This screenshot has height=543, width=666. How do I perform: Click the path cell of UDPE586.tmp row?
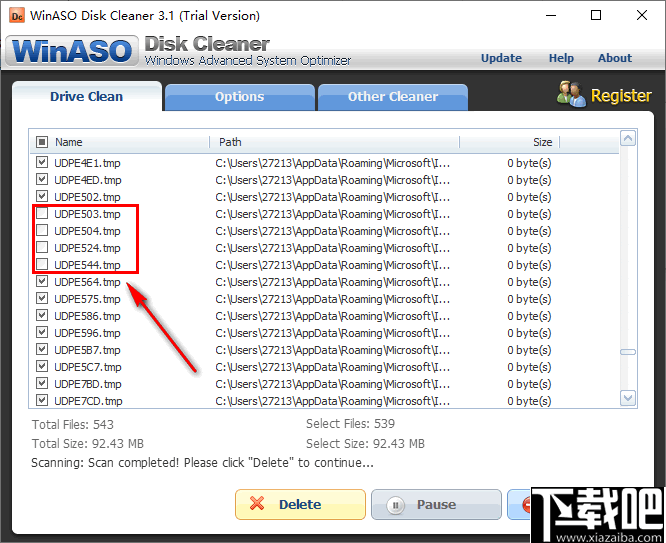click(333, 316)
